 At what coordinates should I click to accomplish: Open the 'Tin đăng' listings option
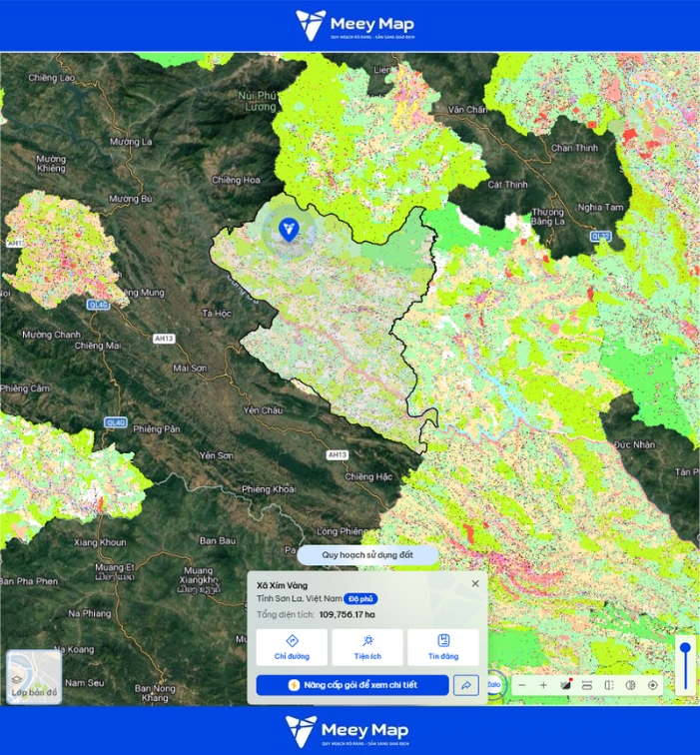(x=443, y=647)
